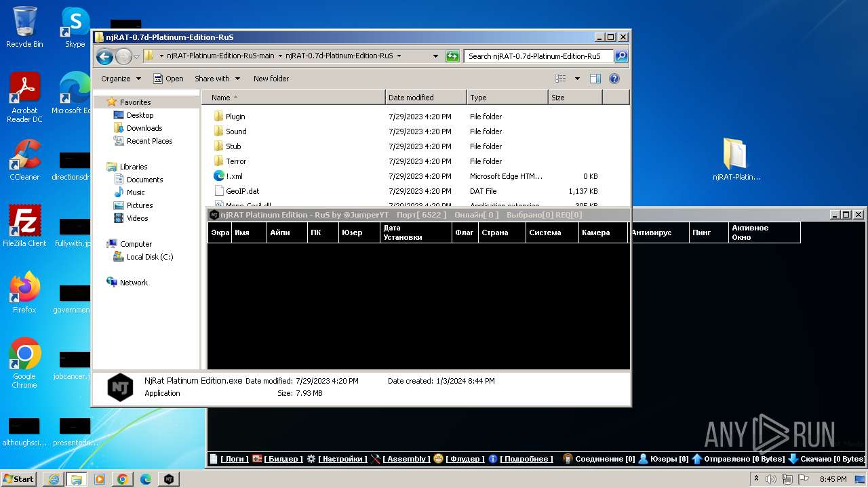Click New folder in toolbar
868x488 pixels.
coord(271,79)
